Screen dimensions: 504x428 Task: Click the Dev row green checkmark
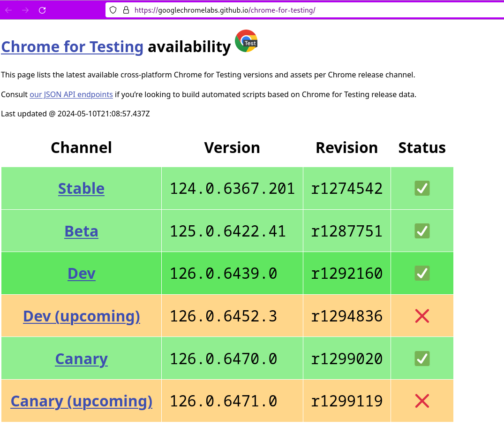pos(422,273)
